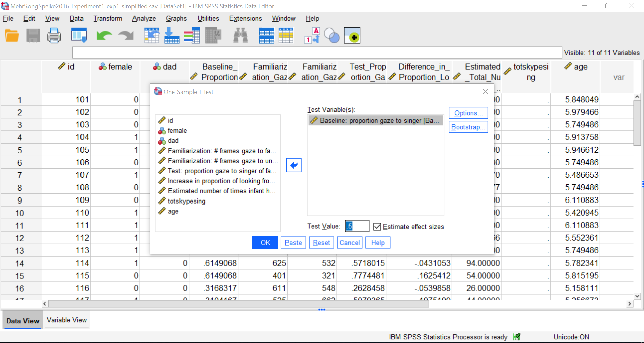Click the Go to case icon
Image resolution: width=644 pixels, height=343 pixels.
point(152,36)
